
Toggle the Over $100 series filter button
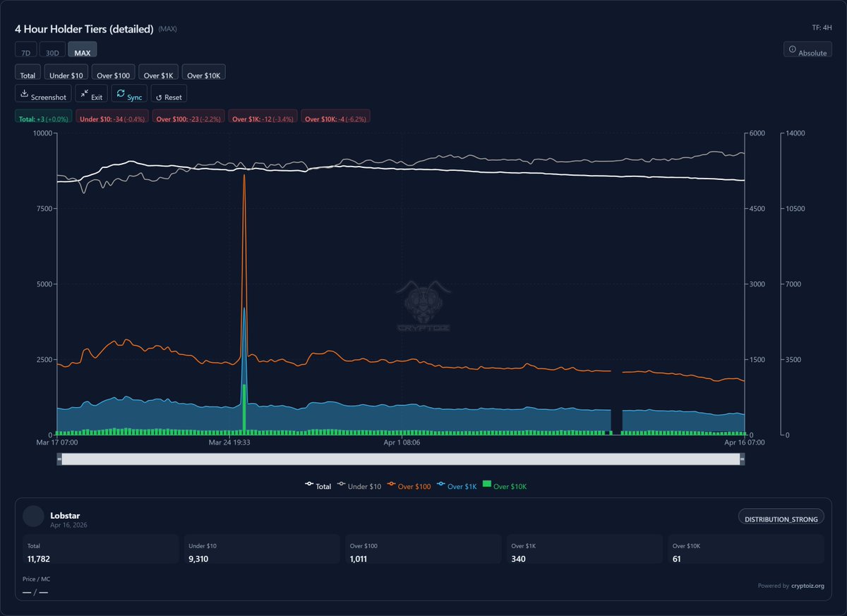click(114, 73)
